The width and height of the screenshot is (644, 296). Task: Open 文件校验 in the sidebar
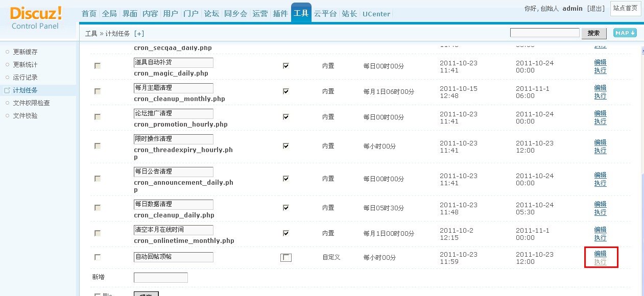(x=25, y=116)
